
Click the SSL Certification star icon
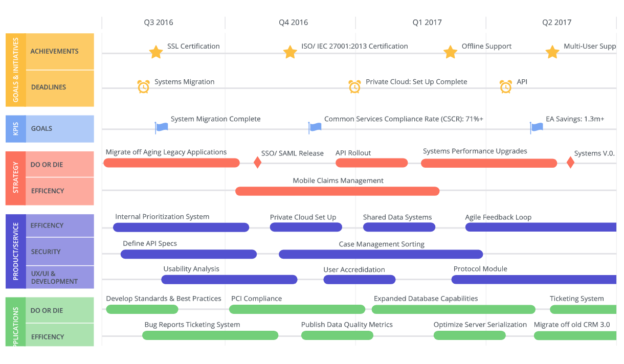156,52
